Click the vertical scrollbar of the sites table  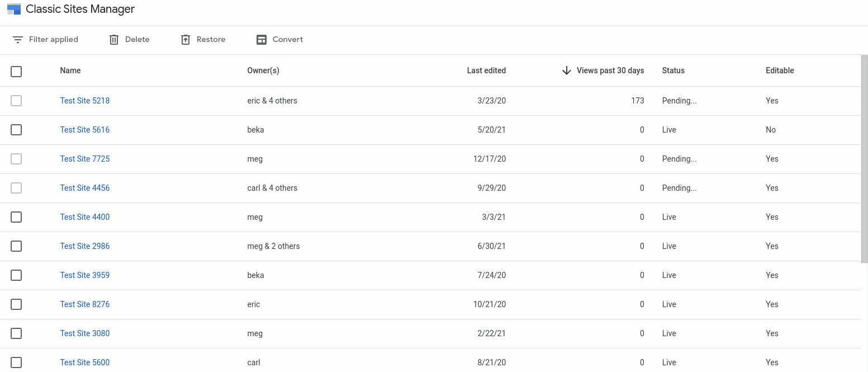(x=864, y=159)
